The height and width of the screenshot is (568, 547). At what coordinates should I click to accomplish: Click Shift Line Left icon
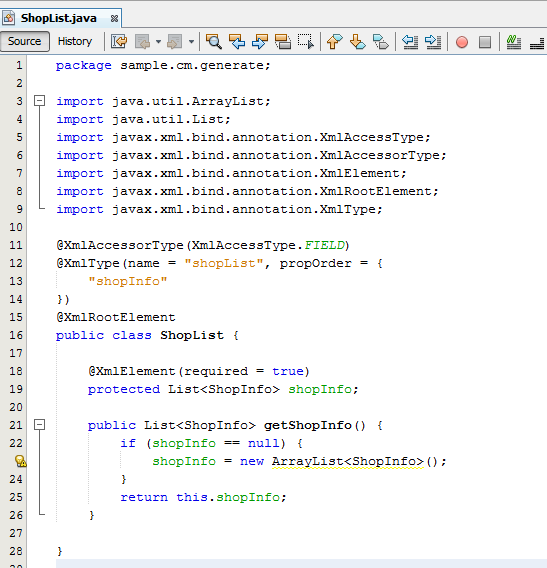click(410, 42)
